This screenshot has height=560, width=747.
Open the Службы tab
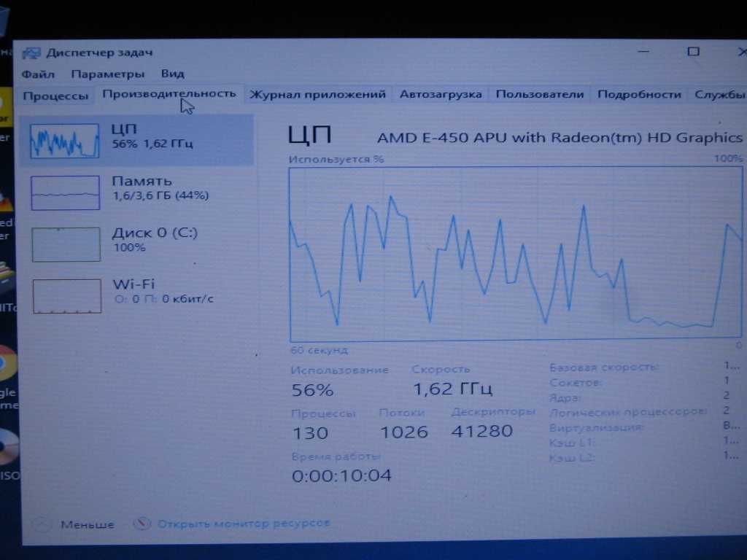(x=719, y=94)
